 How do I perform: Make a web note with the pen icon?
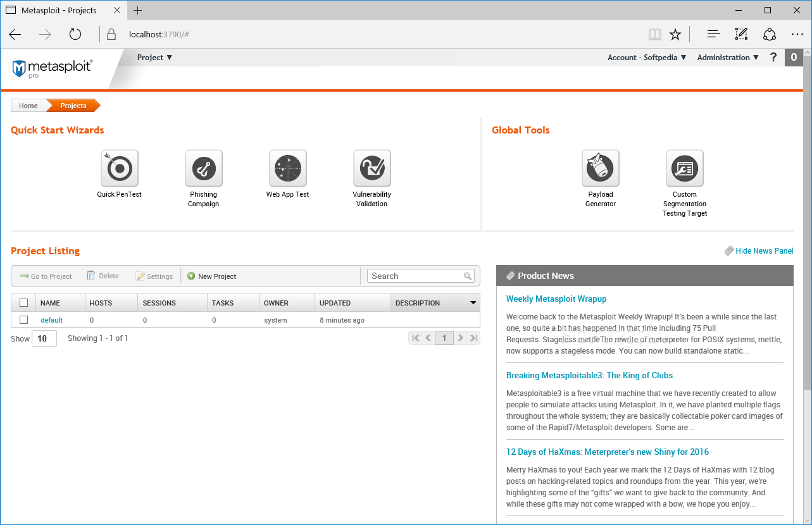(741, 34)
